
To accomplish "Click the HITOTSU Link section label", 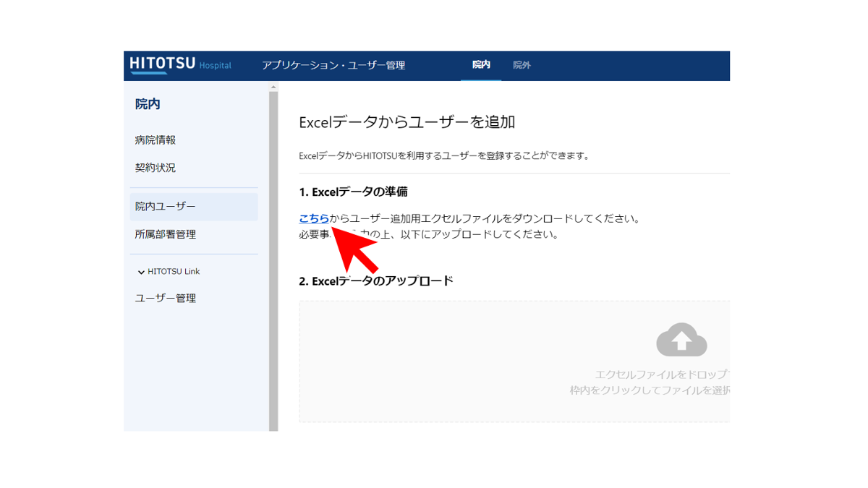I will pos(174,272).
